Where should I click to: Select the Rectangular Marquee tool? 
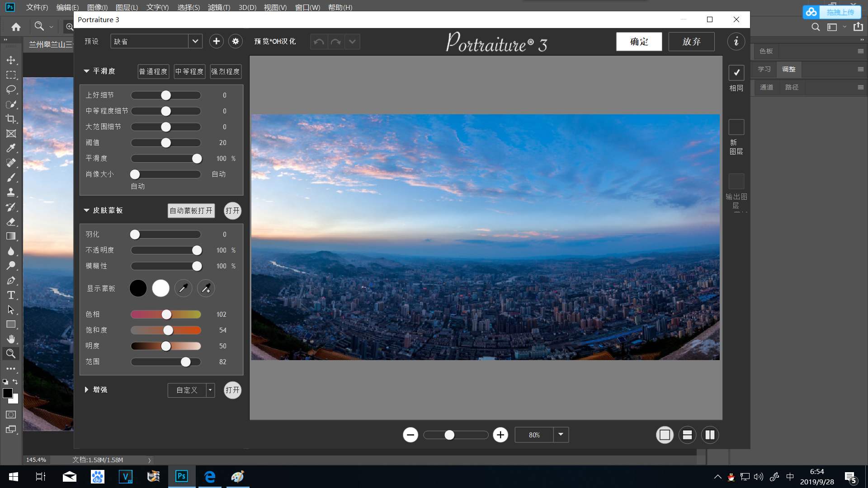[x=11, y=75]
